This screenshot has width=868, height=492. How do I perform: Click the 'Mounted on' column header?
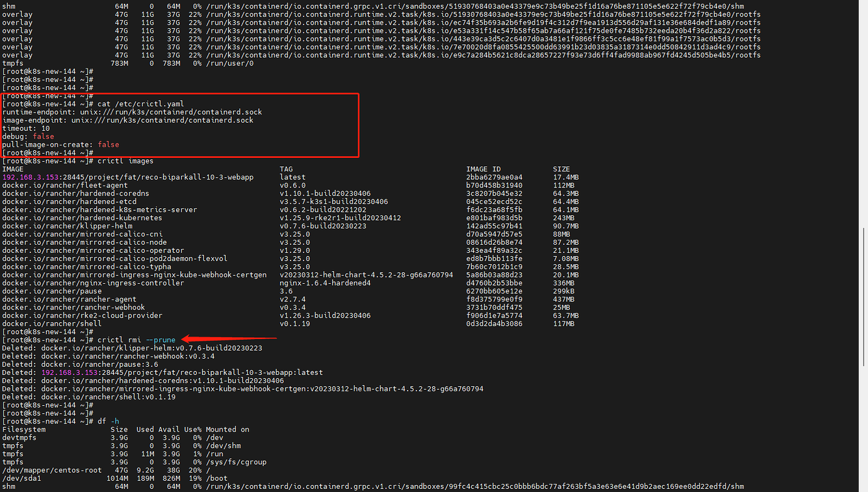coord(227,430)
